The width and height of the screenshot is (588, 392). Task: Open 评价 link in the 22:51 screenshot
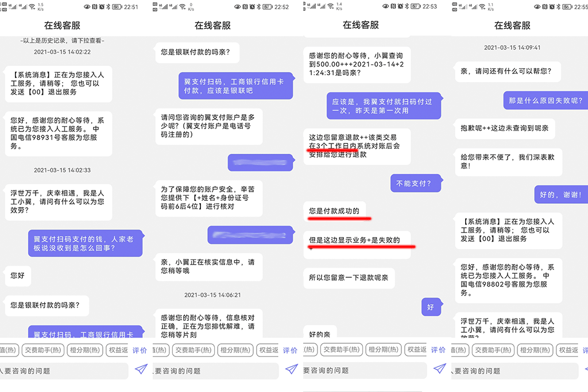coord(140,351)
